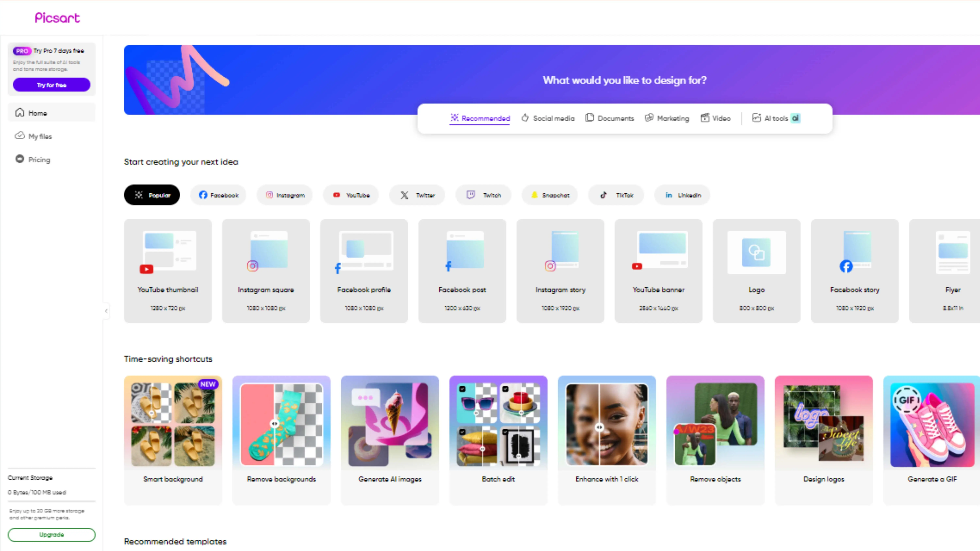Click the Video clapper icon
Screen dimensions: 980x551
click(x=705, y=118)
